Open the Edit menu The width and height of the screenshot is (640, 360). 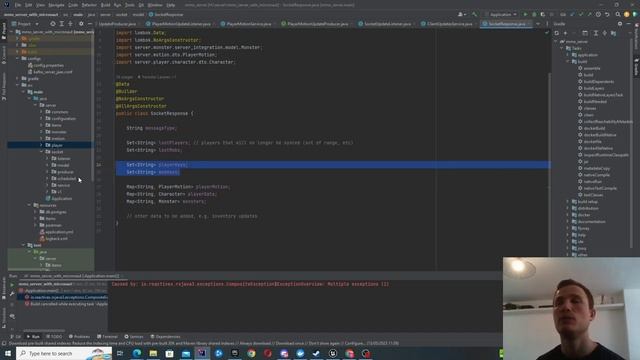pos(29,5)
